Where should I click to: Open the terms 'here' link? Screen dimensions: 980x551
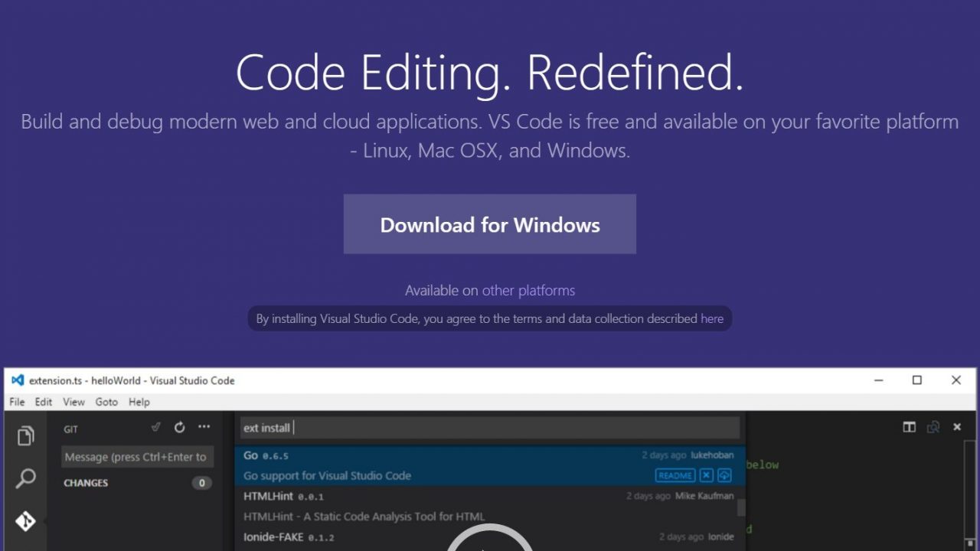click(x=712, y=319)
